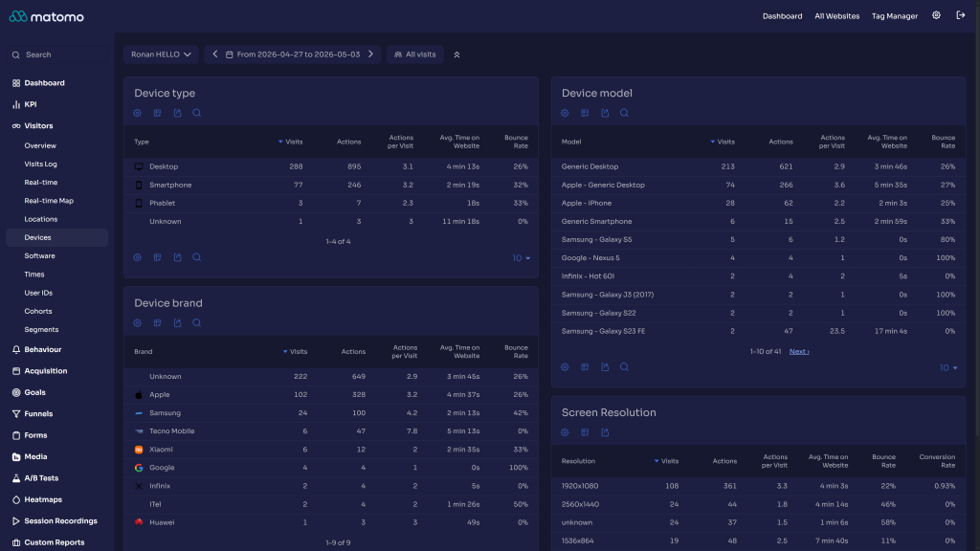The width and height of the screenshot is (980, 551).
Task: Click the Next link under Device model
Action: pyautogui.click(x=799, y=352)
